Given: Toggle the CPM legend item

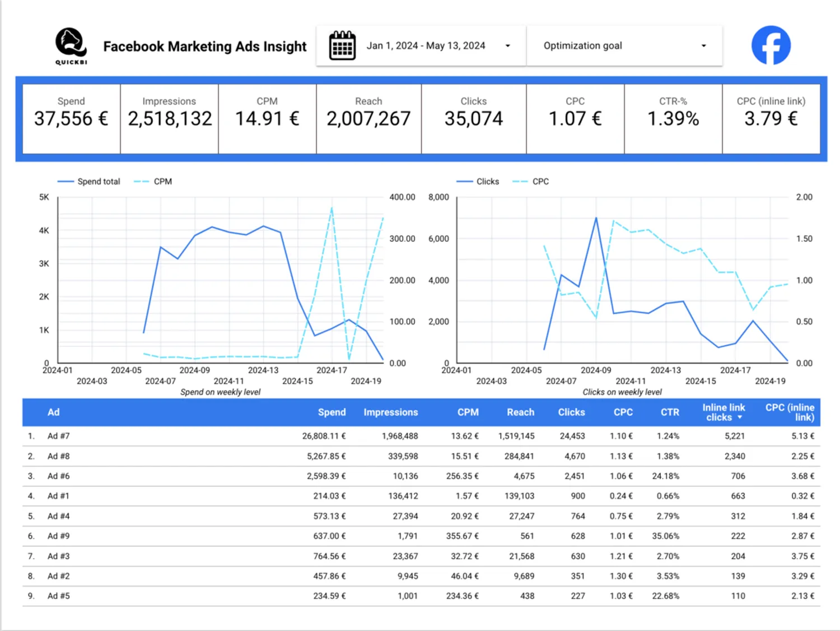Looking at the screenshot, I should click(153, 182).
